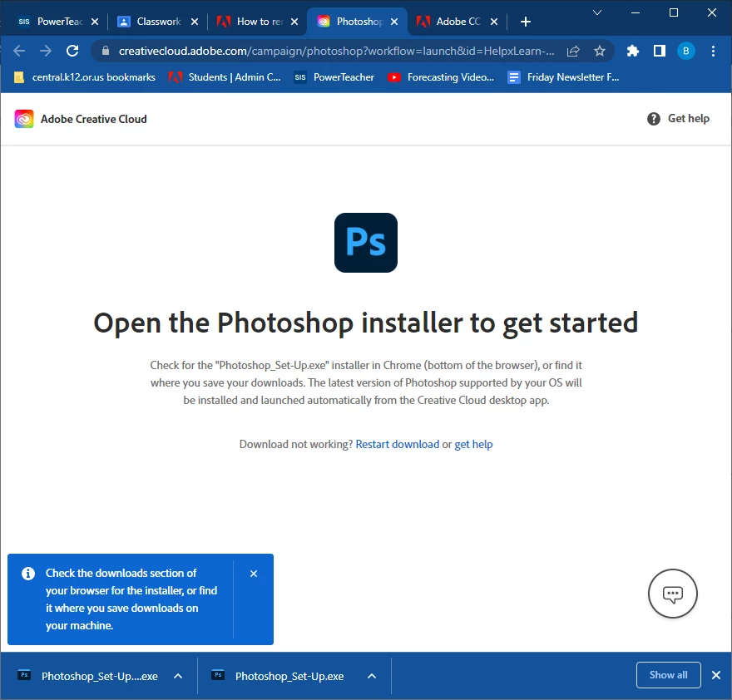Close the PowerTeacher tab
The image size is (732, 700).
[x=95, y=22]
